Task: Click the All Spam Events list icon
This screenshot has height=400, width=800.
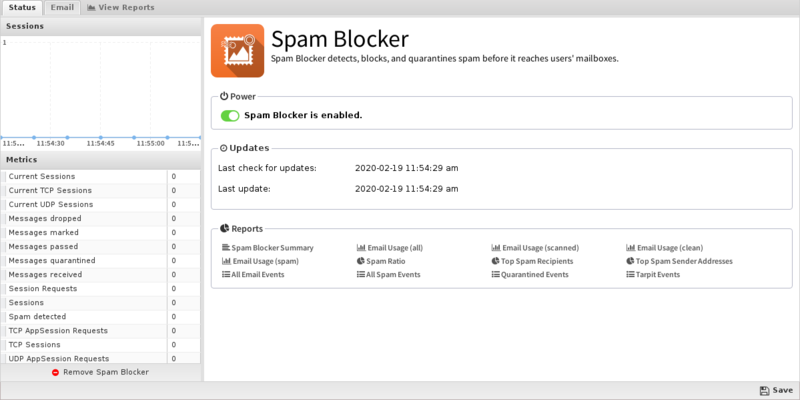Action: coord(361,274)
